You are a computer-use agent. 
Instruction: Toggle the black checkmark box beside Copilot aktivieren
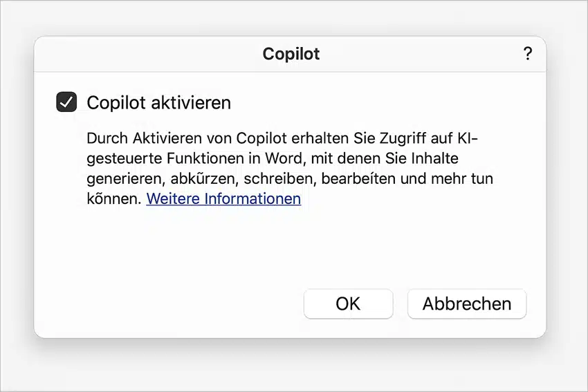[66, 102]
